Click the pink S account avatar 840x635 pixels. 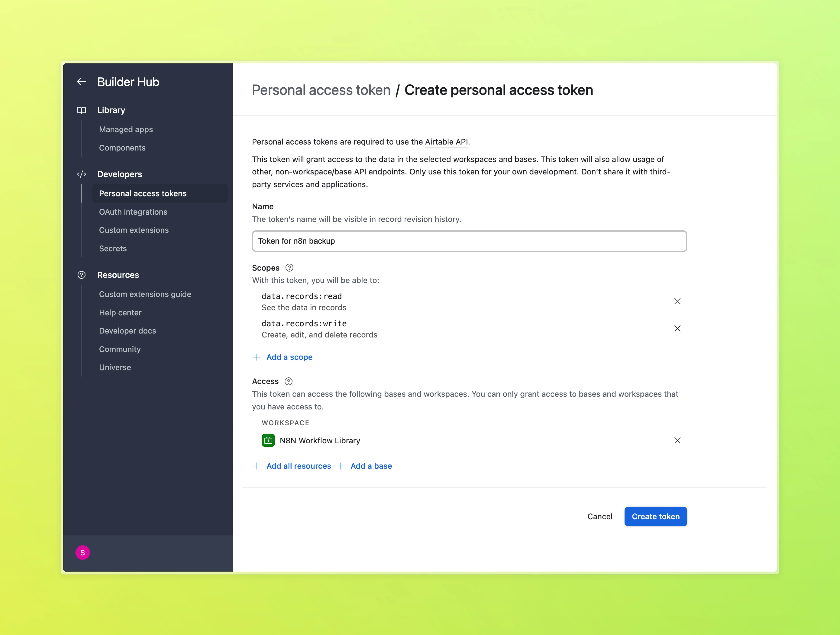pos(83,553)
